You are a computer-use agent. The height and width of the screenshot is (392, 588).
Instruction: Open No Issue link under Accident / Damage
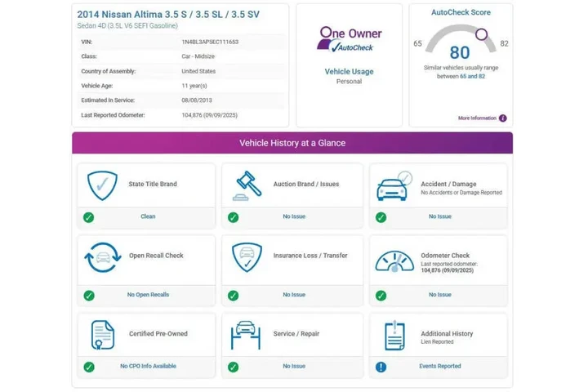440,216
